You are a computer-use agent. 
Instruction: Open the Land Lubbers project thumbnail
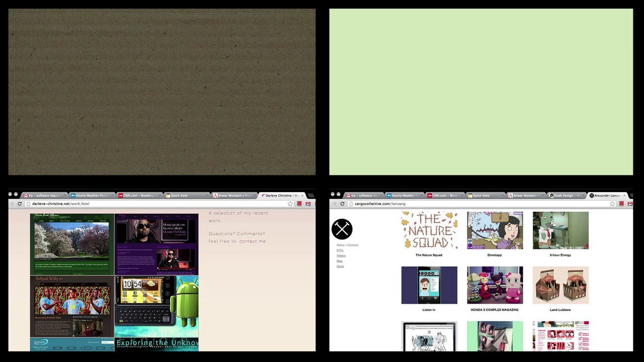click(x=560, y=285)
